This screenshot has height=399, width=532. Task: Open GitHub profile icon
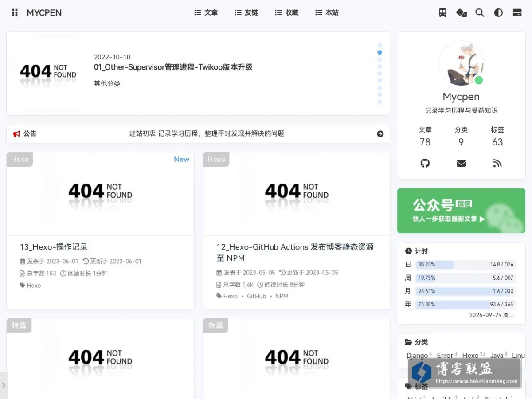425,163
